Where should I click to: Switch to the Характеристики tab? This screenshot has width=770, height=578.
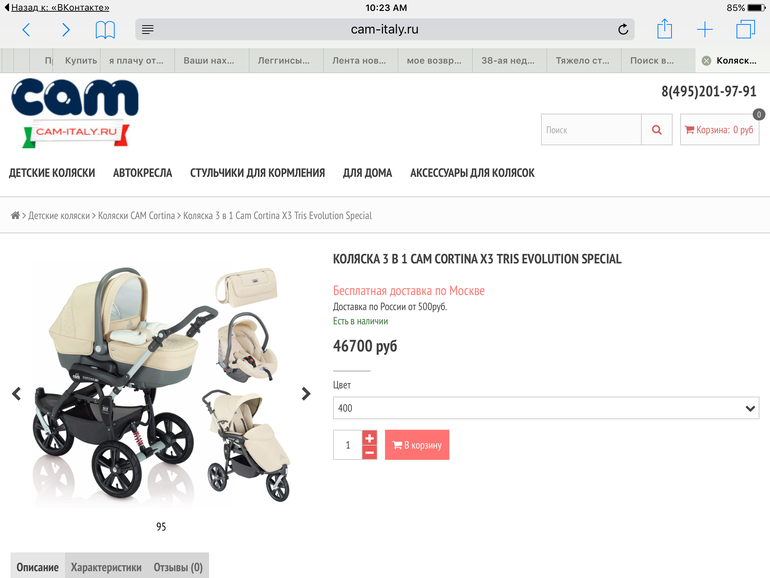click(x=106, y=567)
